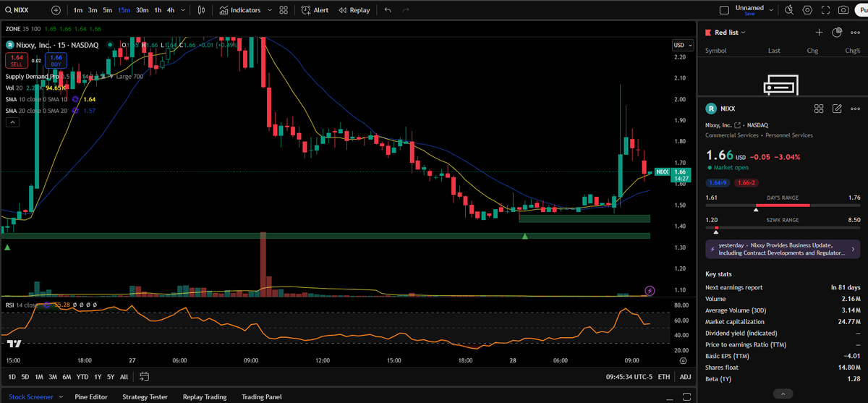Start bar Replay mode
Viewport: 868px width, 403px height.
pyautogui.click(x=354, y=10)
